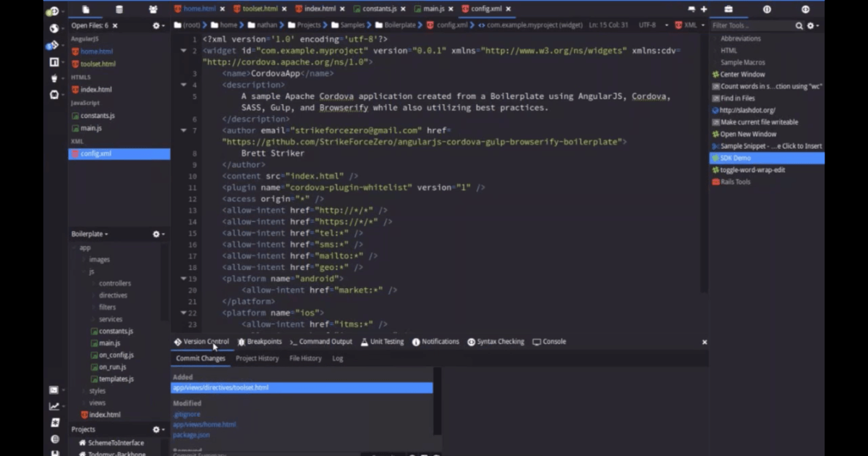Viewport: 868px width, 456px height.
Task: Select modified file package.json
Action: click(x=191, y=435)
